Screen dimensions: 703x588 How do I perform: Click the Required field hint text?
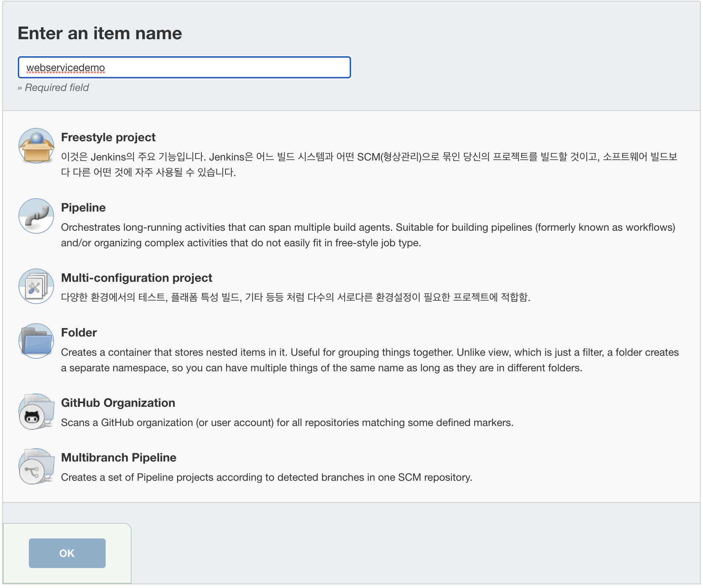click(53, 88)
